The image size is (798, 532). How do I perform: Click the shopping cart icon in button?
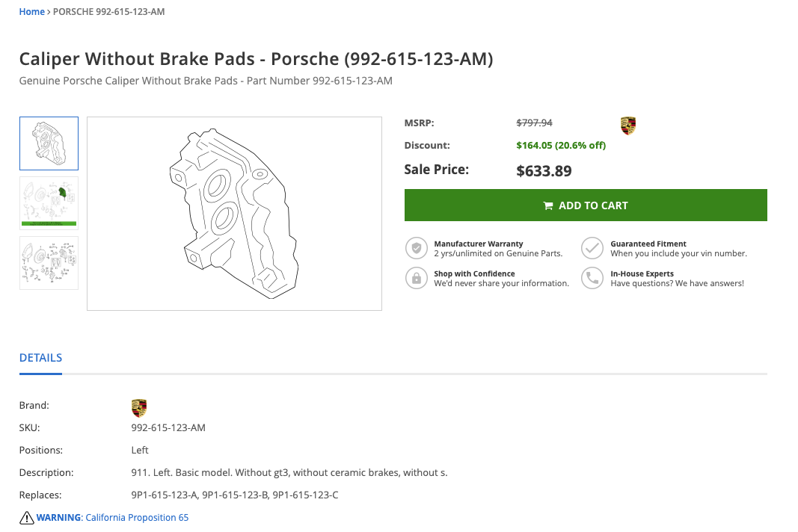(x=548, y=206)
